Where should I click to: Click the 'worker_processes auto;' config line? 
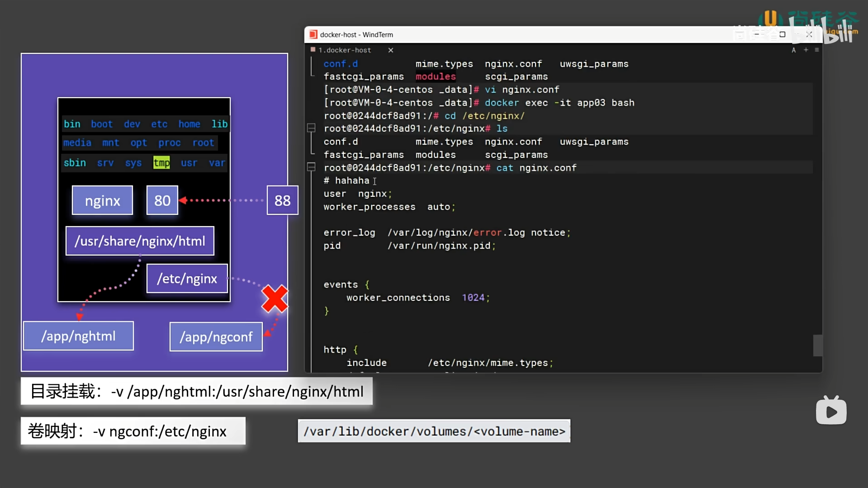[x=389, y=207]
